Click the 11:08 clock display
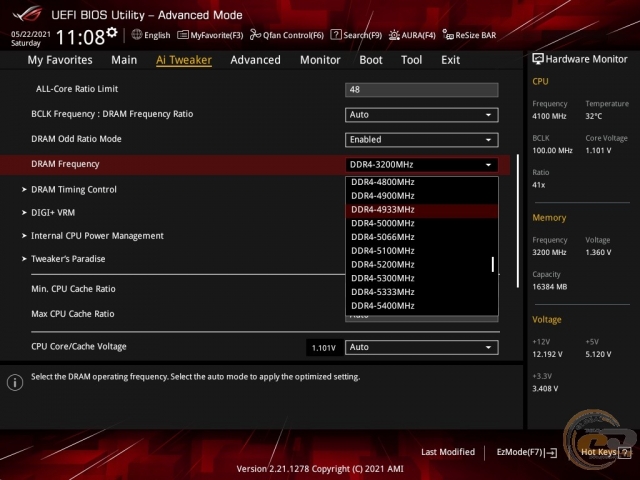Screen dimensions: 640x480 point(80,37)
